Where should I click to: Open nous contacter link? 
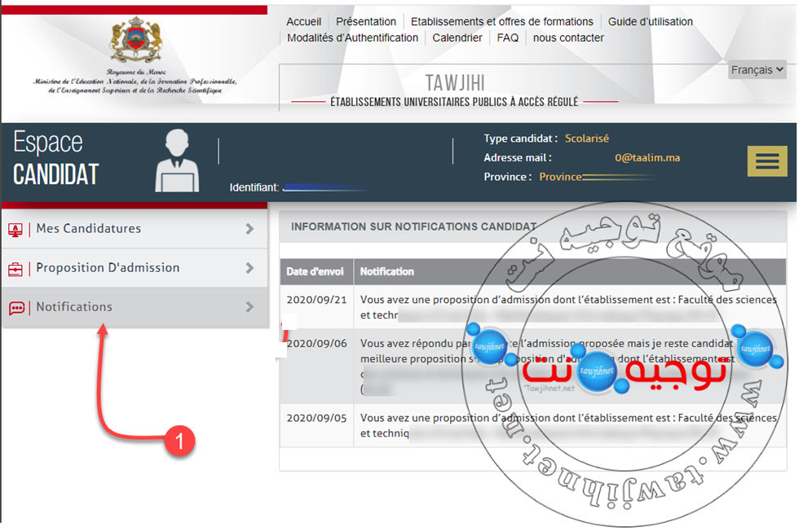pos(568,37)
